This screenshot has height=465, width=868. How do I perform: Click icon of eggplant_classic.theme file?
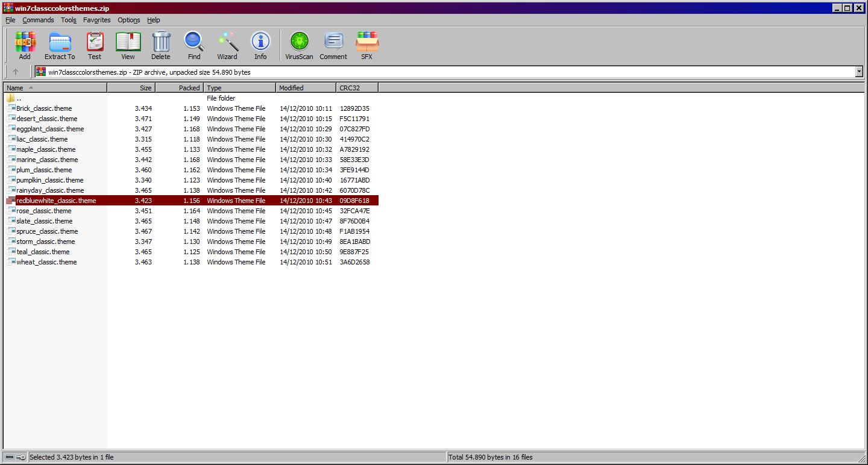click(x=11, y=129)
